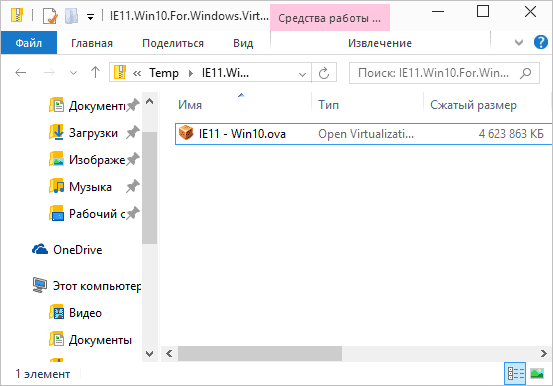This screenshot has width=553, height=386.
Task: Click the Properties quick access icon
Action: click(x=50, y=16)
